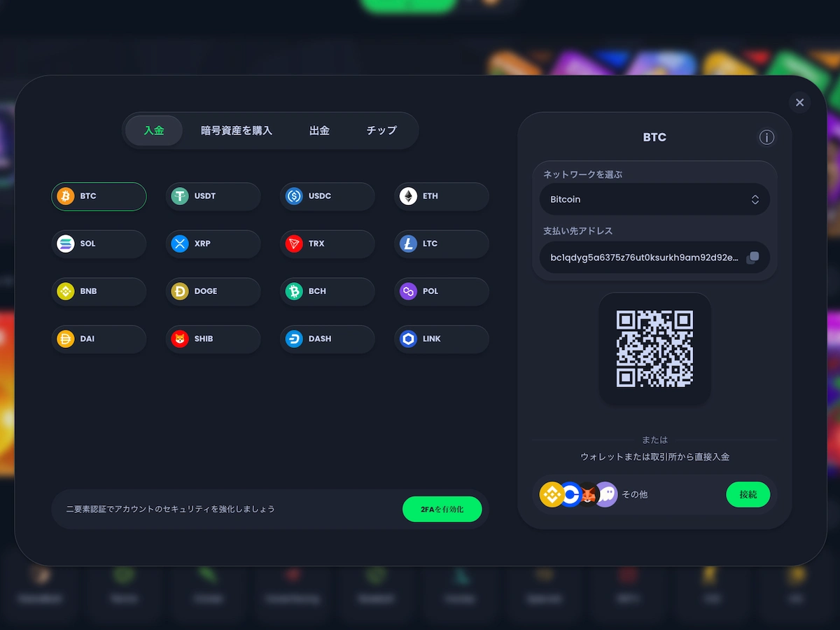Click the BTC heading in right panel

[x=654, y=137]
